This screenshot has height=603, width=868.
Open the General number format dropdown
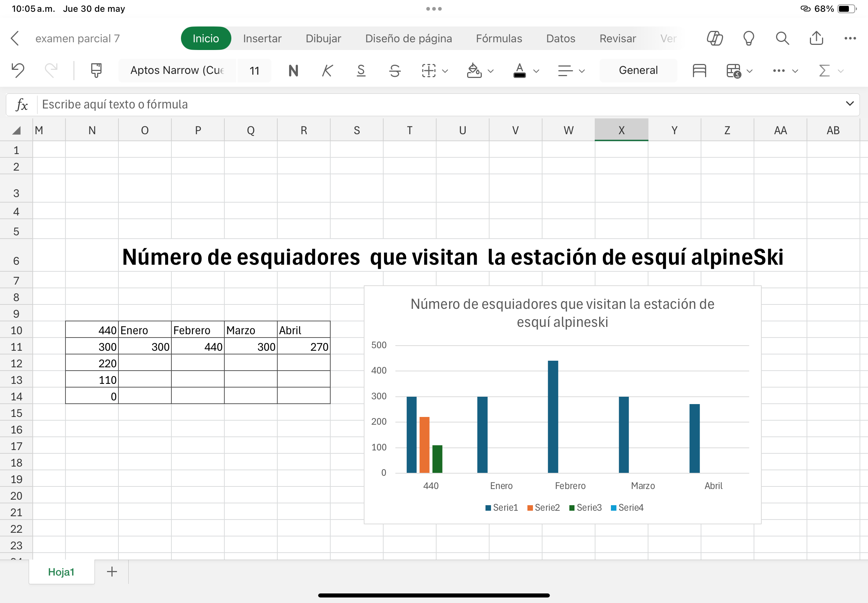tap(638, 70)
